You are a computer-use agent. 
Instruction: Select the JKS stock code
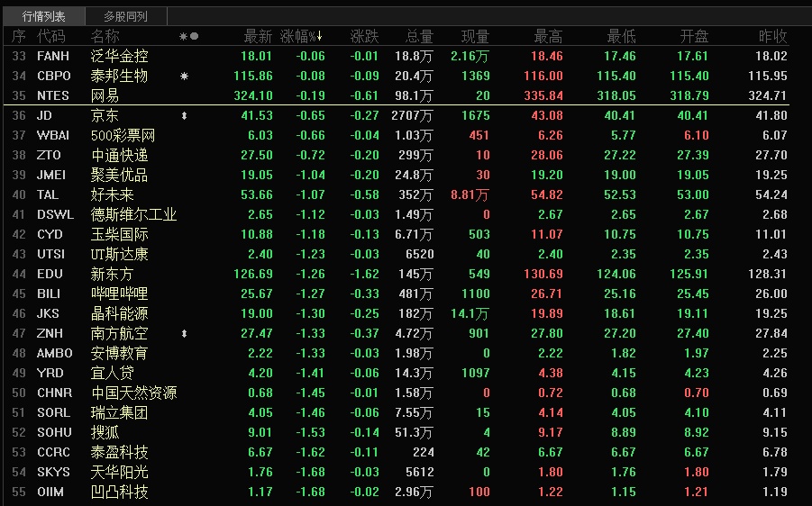click(48, 313)
